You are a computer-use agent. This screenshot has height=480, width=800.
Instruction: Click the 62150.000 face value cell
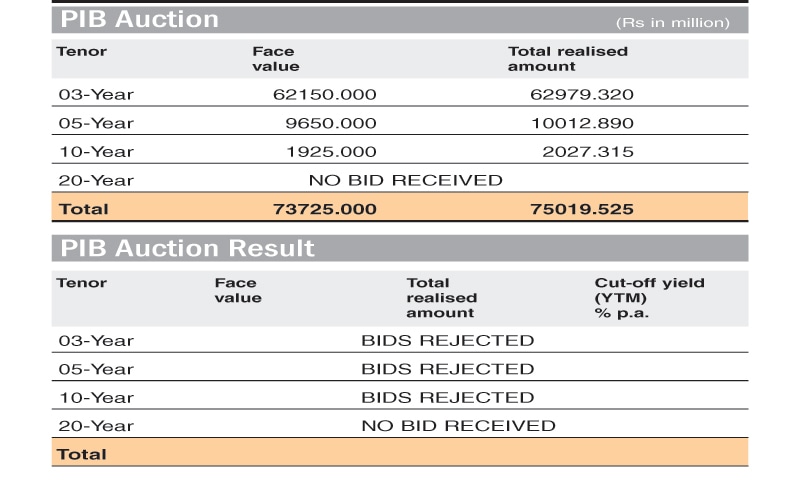tap(324, 95)
